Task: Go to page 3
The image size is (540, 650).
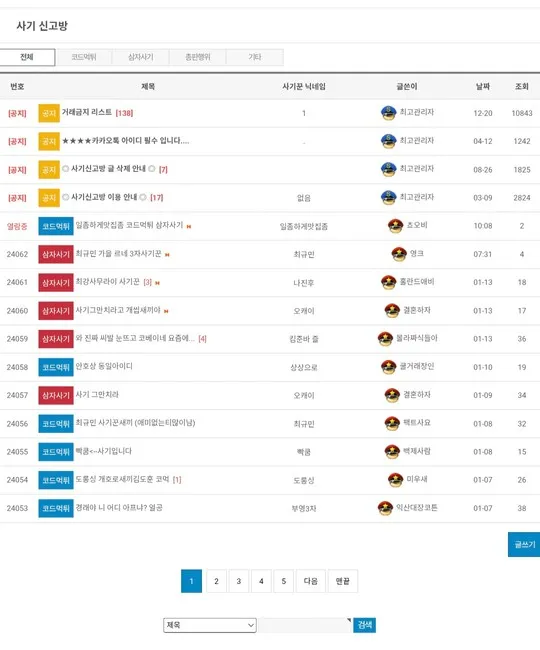Action: point(239,581)
